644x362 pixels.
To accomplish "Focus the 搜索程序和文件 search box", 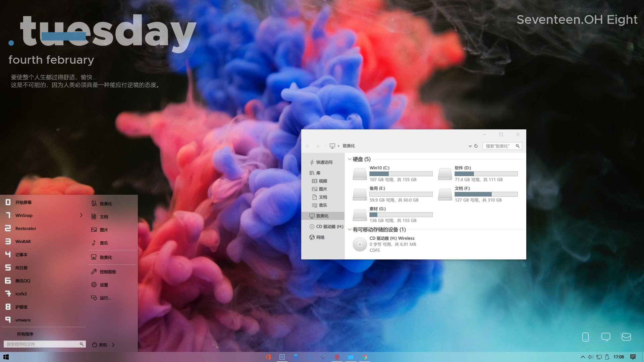I will point(45,344).
